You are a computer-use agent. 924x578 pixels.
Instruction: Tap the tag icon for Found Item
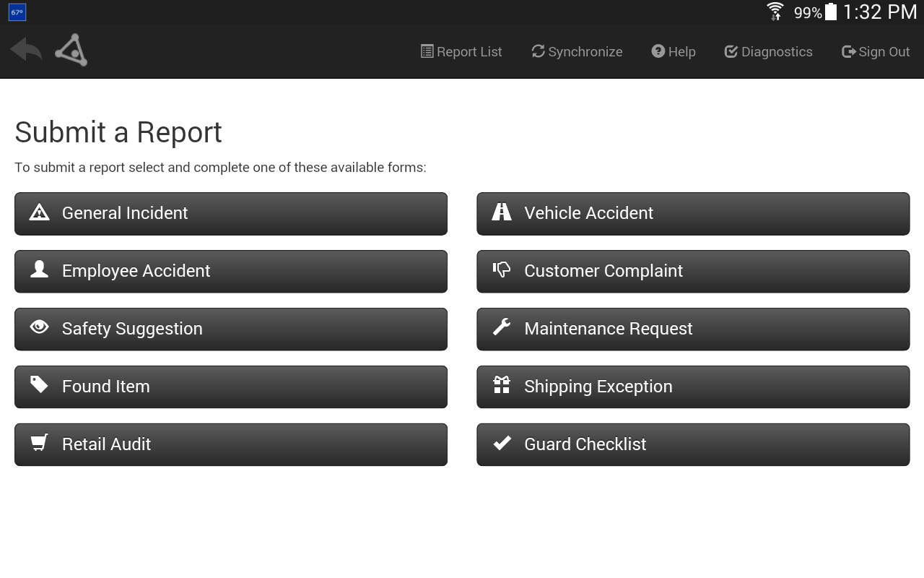click(40, 384)
